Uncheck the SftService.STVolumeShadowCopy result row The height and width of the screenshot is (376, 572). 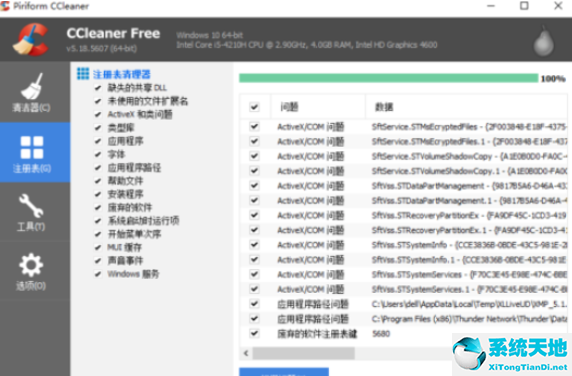[x=254, y=156]
